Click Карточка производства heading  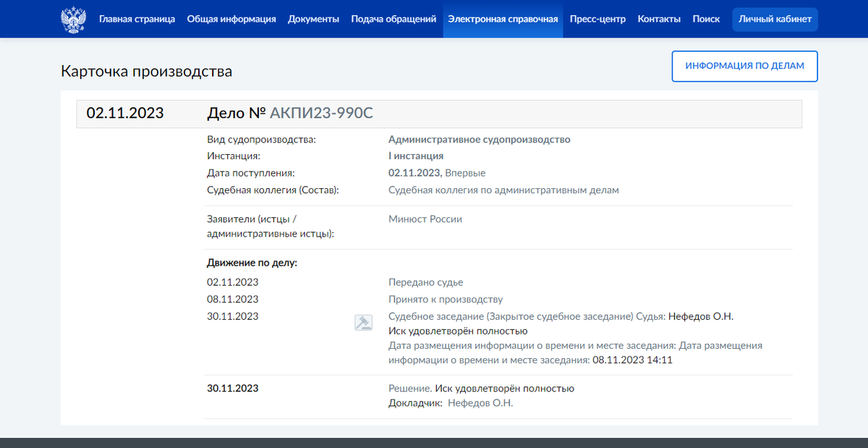tap(147, 72)
